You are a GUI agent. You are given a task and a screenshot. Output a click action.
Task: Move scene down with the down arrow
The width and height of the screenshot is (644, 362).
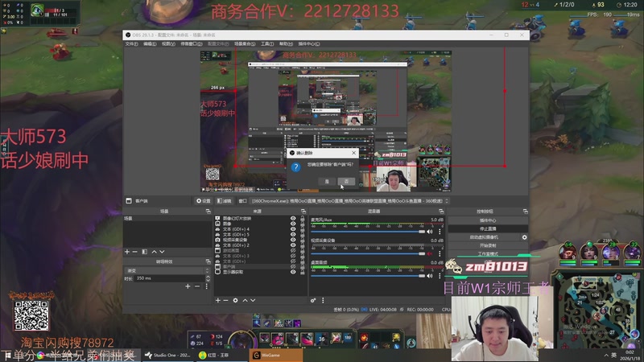[x=163, y=252]
